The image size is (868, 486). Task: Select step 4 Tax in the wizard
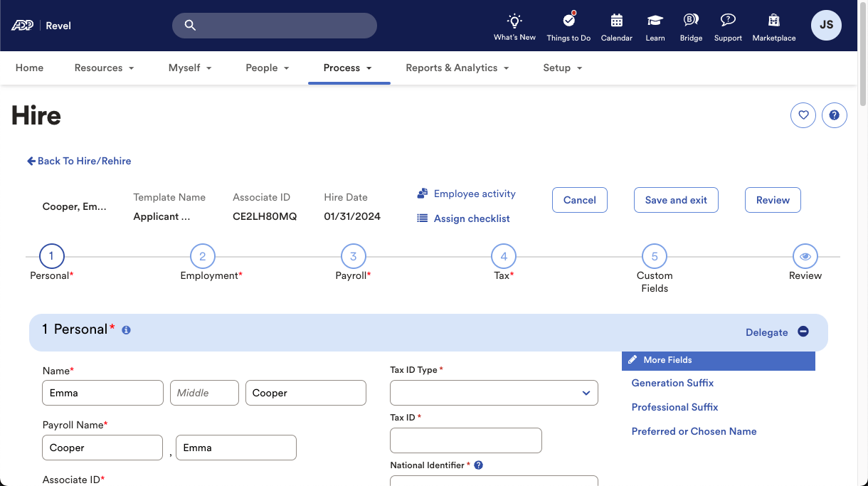click(x=503, y=255)
